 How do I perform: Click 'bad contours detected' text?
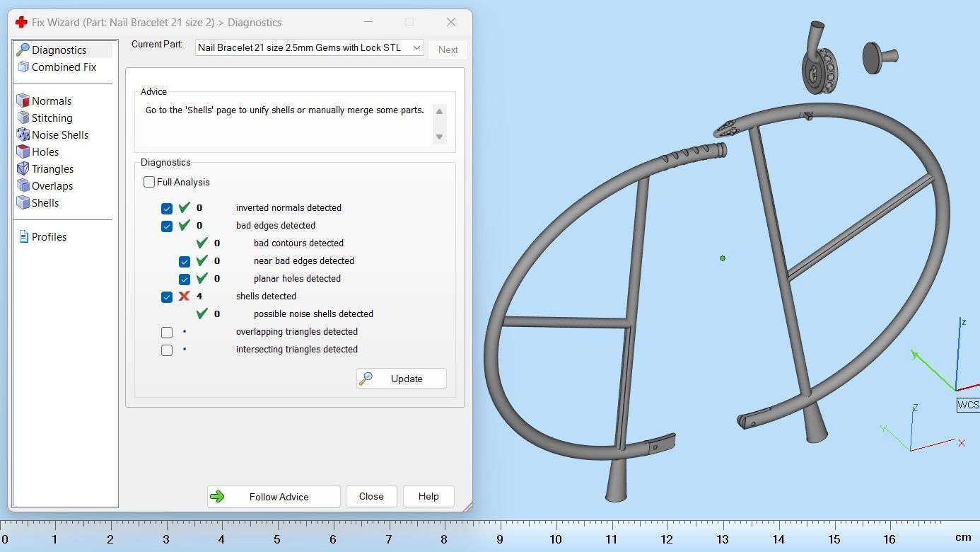click(298, 243)
